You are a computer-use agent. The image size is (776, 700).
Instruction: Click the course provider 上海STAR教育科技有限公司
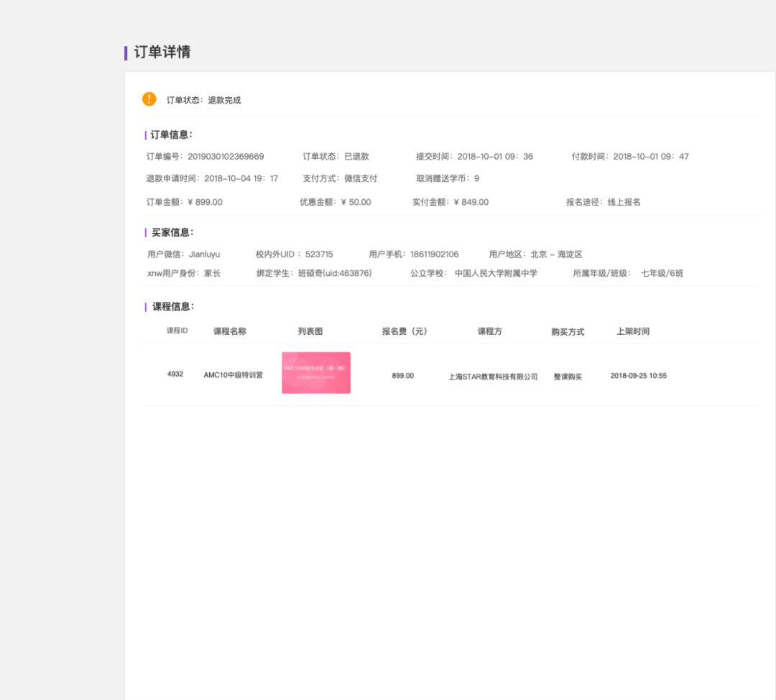point(492,377)
